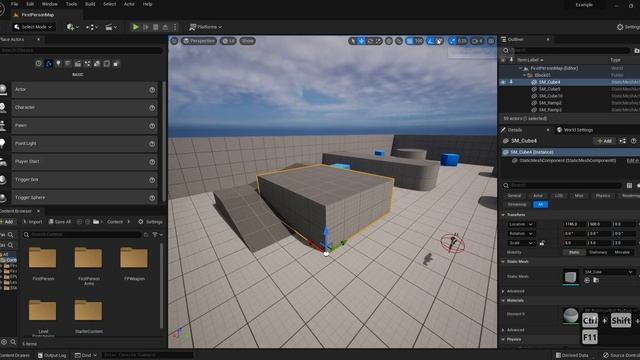Select the Actor filter in Details panel
Viewport: 640px width, 360px height.
tap(538, 196)
